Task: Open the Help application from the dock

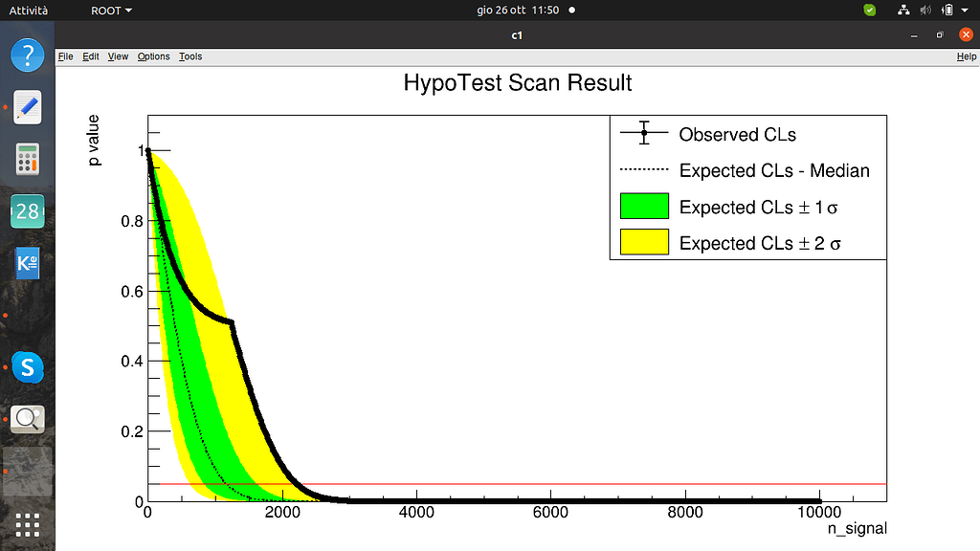Action: 27,55
